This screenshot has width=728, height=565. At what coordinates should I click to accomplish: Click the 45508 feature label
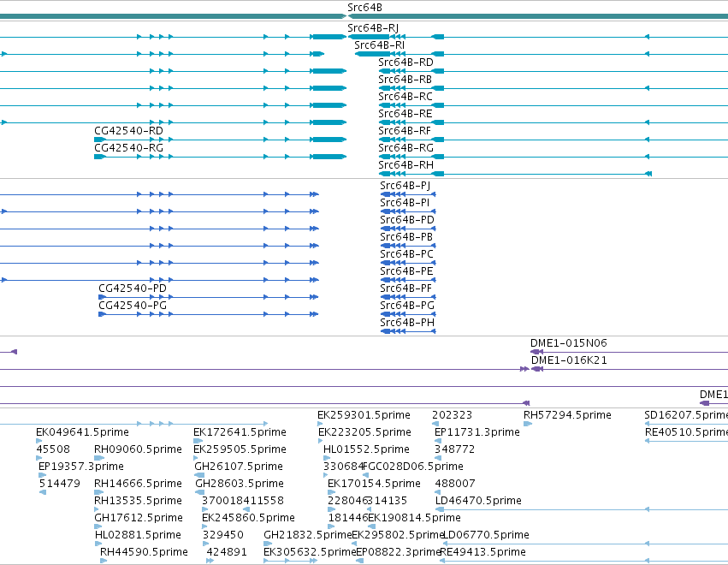[x=53, y=449]
